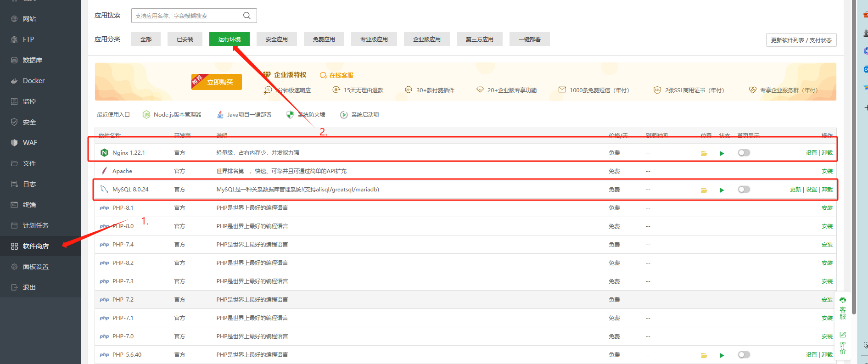Screen dimensions: 868x364
Task: Click Nginx green play status icon
Action: [x=722, y=153]
